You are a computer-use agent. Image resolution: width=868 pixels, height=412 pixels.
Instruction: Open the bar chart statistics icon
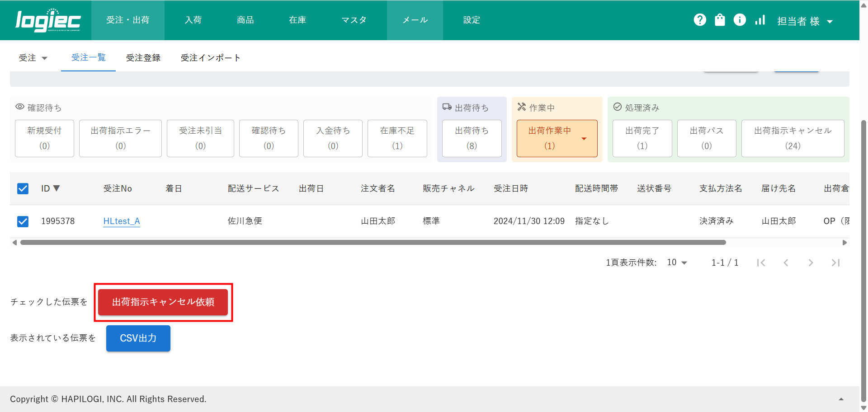tap(760, 20)
